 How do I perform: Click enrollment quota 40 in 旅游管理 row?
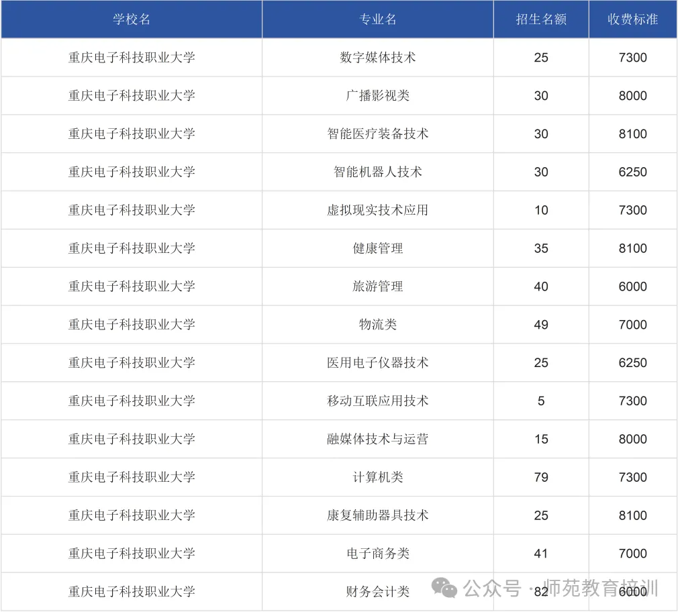541,287
